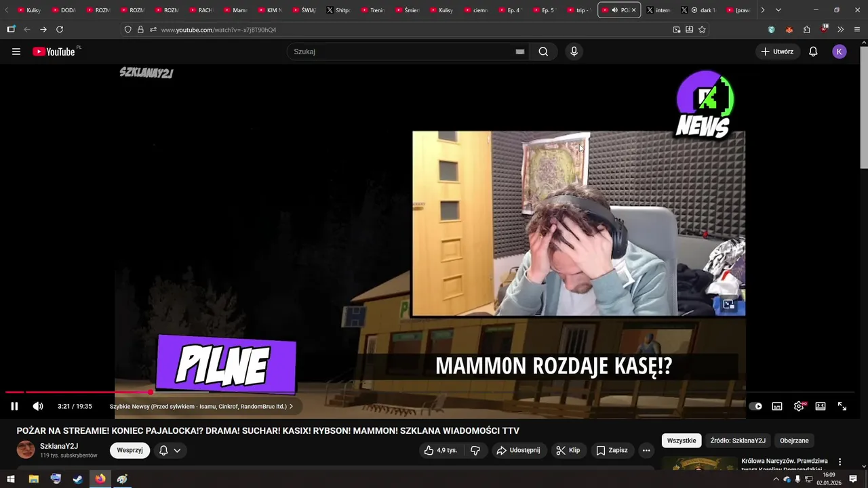
Task: Select the Obejrzane filter chip
Action: 794,441
